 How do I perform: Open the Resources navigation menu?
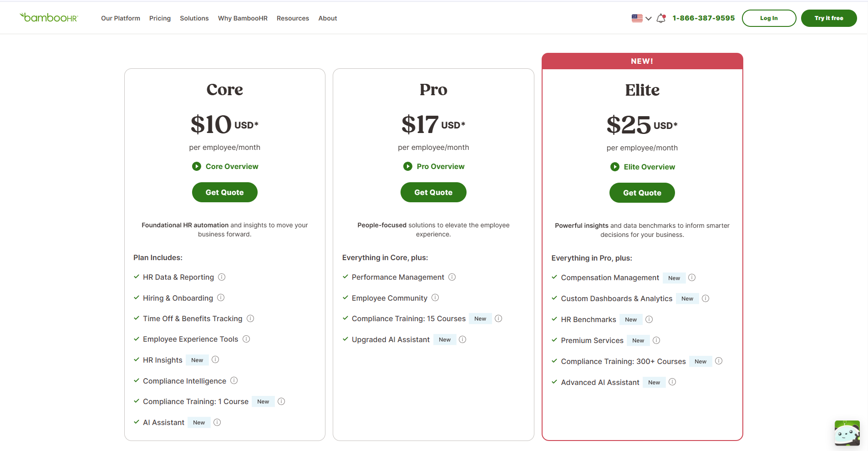(x=293, y=18)
